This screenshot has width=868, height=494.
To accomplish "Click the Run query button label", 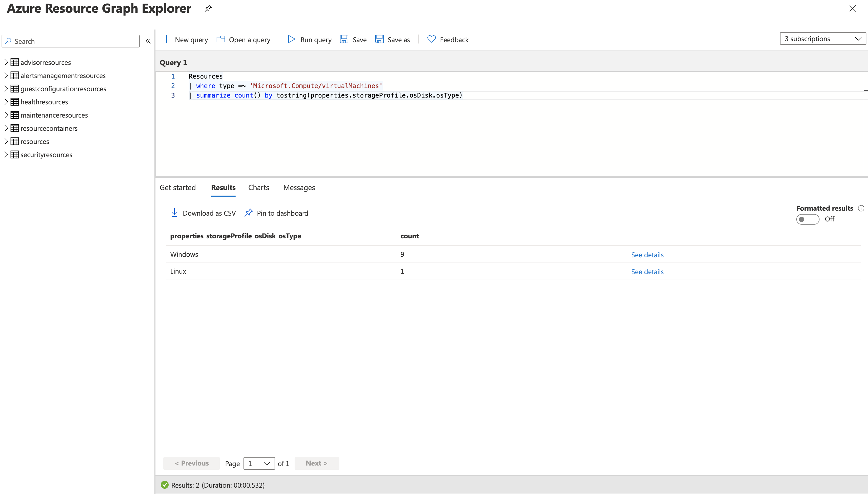I will point(316,40).
